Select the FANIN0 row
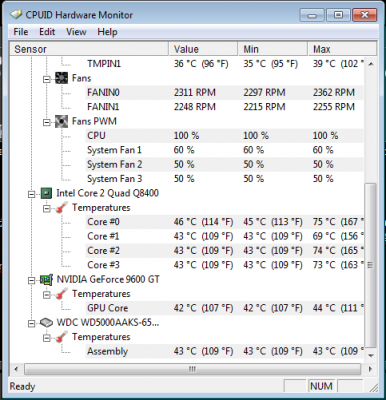 [225, 92]
